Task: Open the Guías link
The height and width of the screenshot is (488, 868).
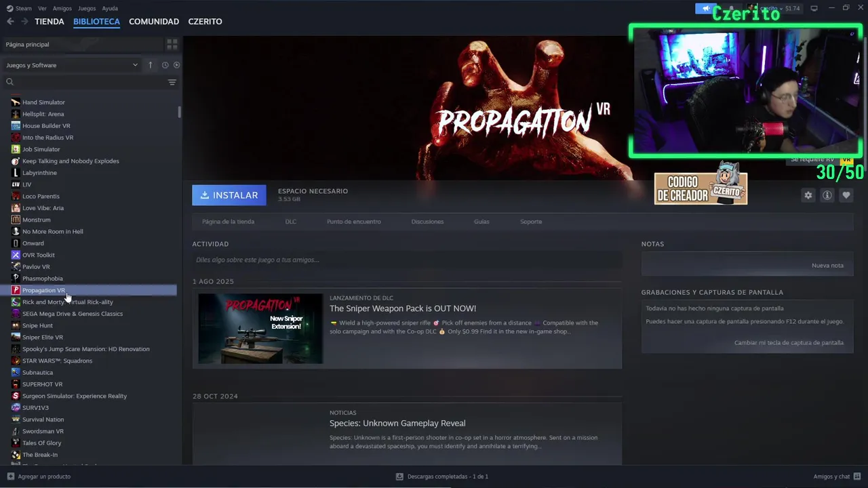Action: pos(481,222)
